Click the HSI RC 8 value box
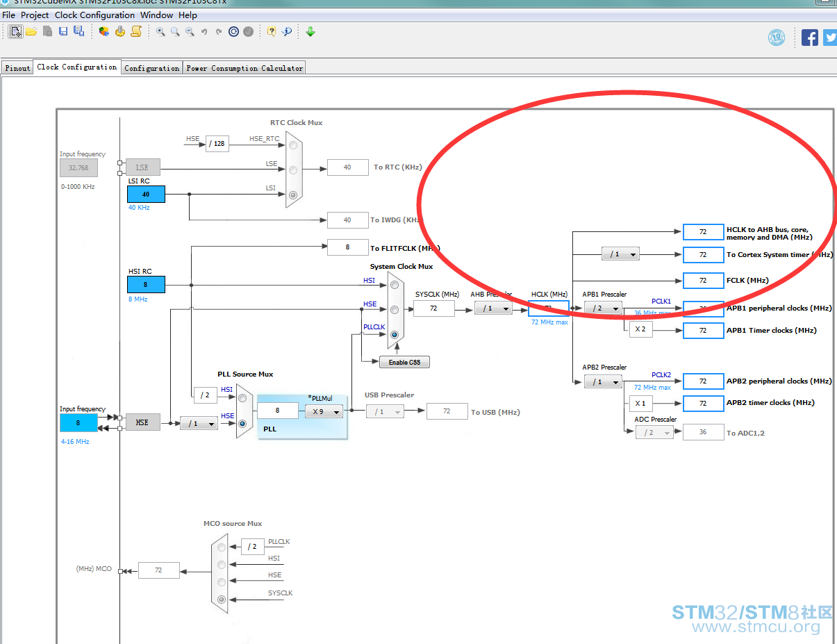837x644 pixels. [x=146, y=284]
